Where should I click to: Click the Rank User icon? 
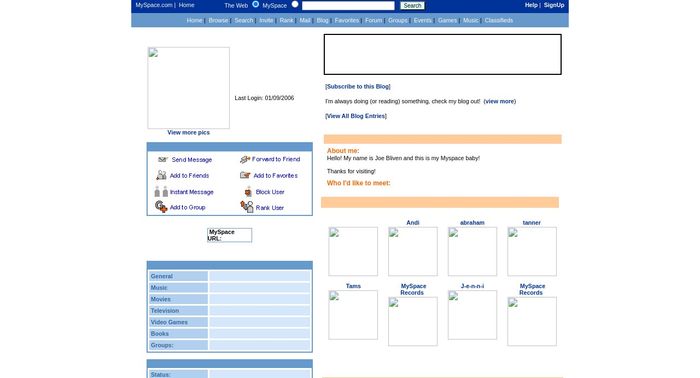247,207
